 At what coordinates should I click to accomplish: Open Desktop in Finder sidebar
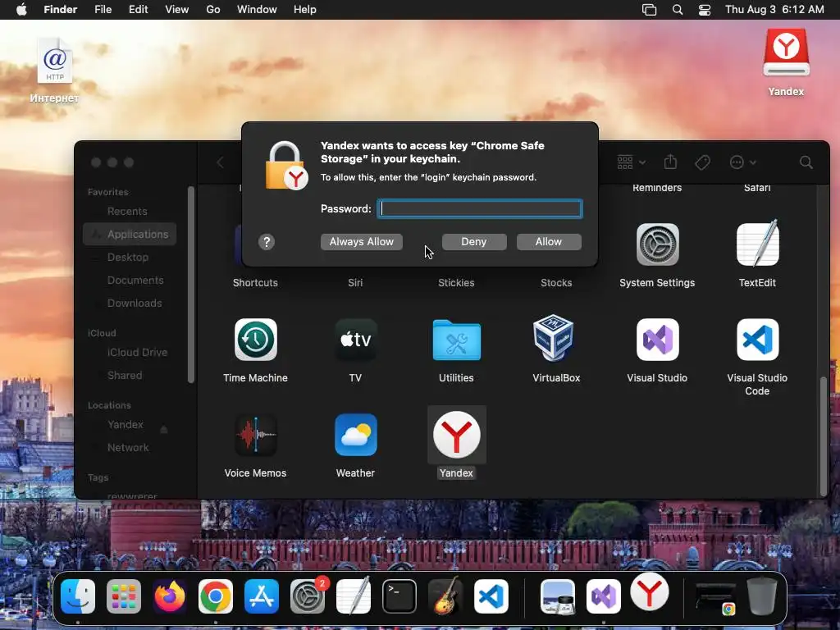tap(127, 257)
